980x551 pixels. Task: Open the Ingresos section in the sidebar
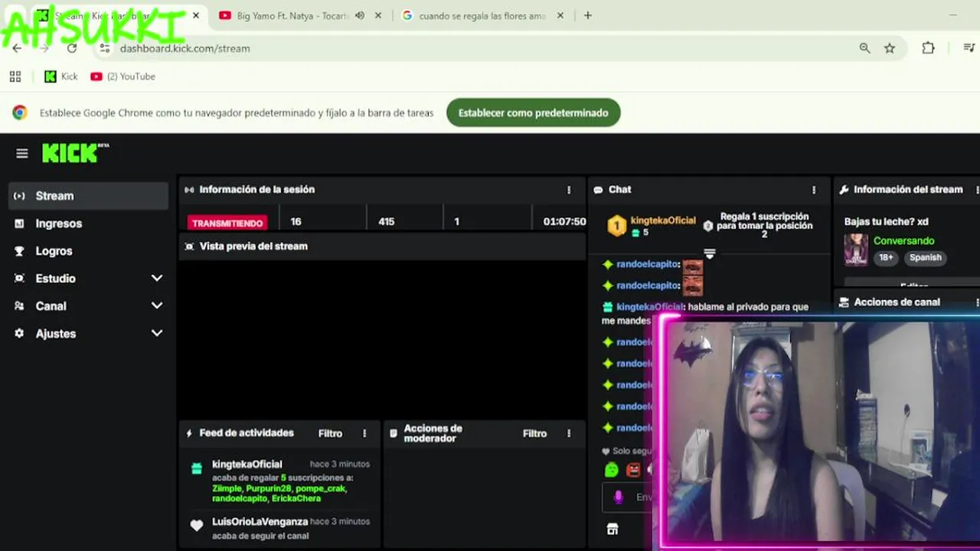pos(88,223)
